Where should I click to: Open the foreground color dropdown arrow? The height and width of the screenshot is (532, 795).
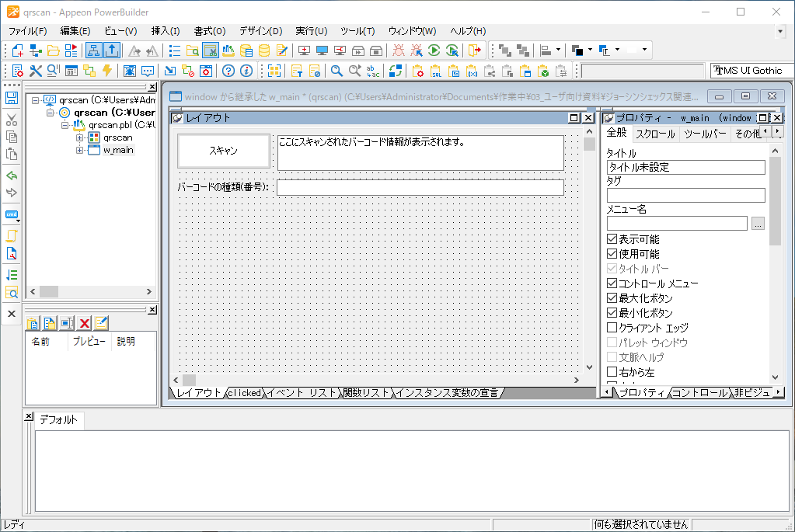tap(589, 49)
